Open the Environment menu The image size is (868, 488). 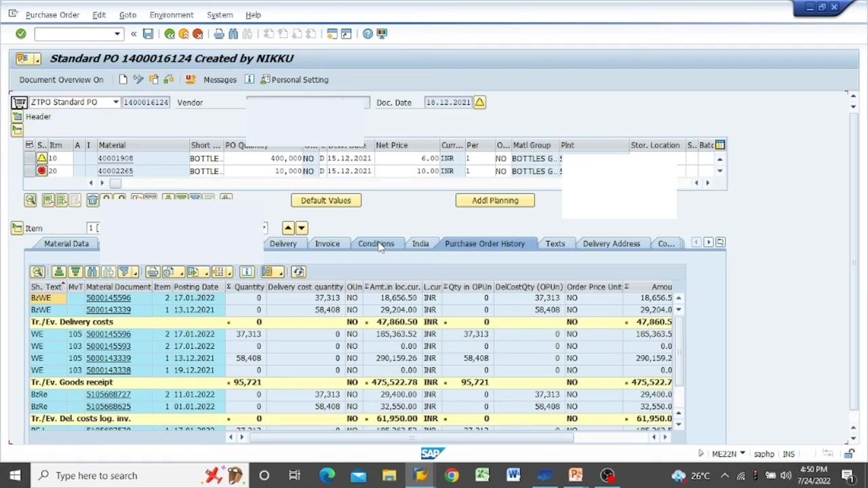pyautogui.click(x=171, y=15)
